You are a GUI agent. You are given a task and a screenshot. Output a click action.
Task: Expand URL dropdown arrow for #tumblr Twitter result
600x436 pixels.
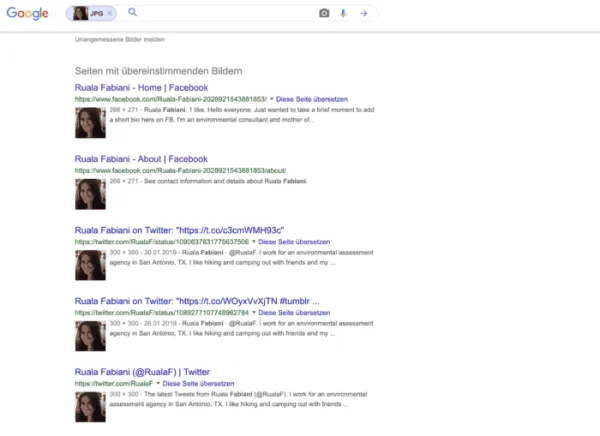click(x=254, y=312)
